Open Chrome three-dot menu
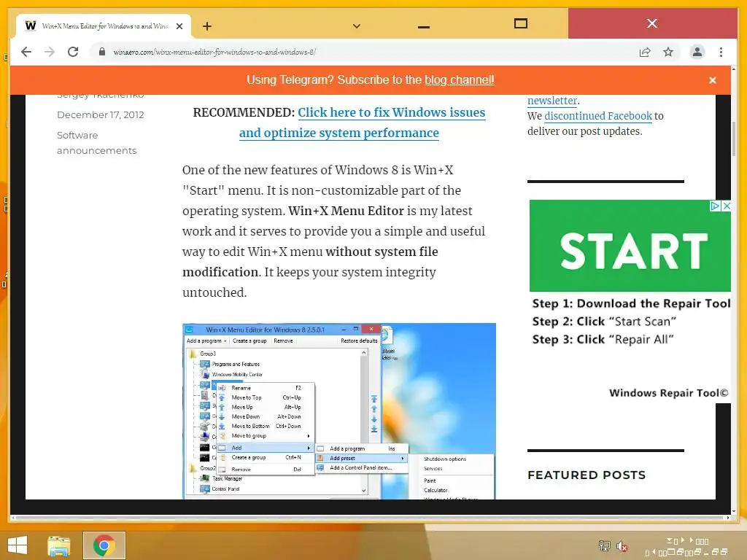This screenshot has width=747, height=560. (721, 52)
